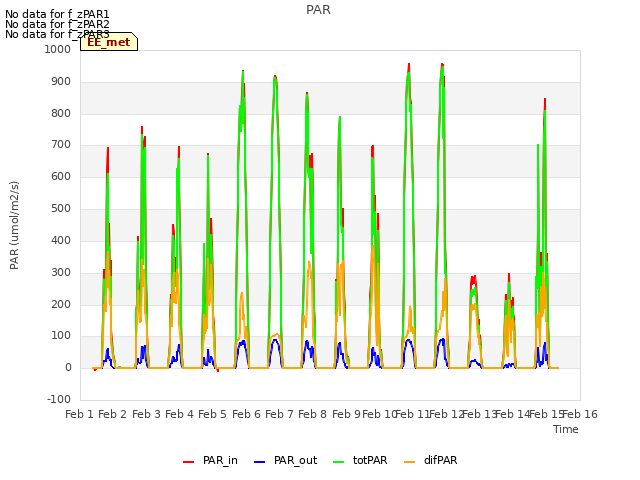Click the Feb 8 x-axis tick label
640x480 pixels.
[x=312, y=414]
